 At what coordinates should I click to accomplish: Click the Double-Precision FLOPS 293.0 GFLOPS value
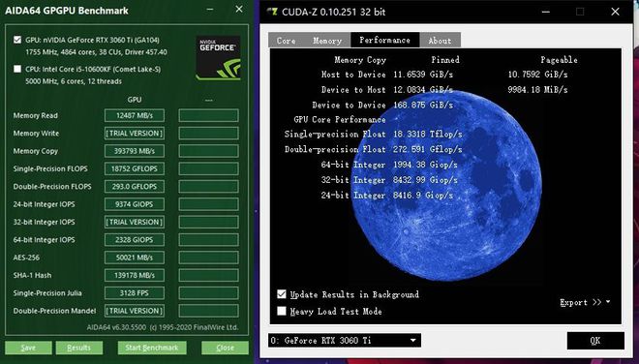click(x=135, y=186)
